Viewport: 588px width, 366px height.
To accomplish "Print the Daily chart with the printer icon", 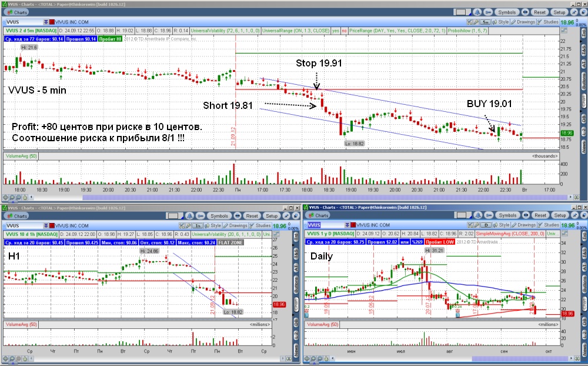I will point(526,215).
